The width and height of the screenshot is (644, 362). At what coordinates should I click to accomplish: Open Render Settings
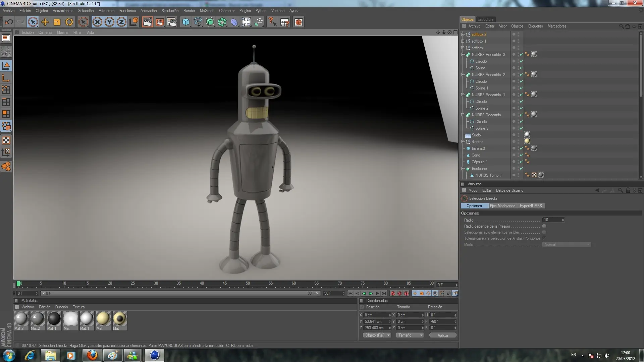coord(172,22)
